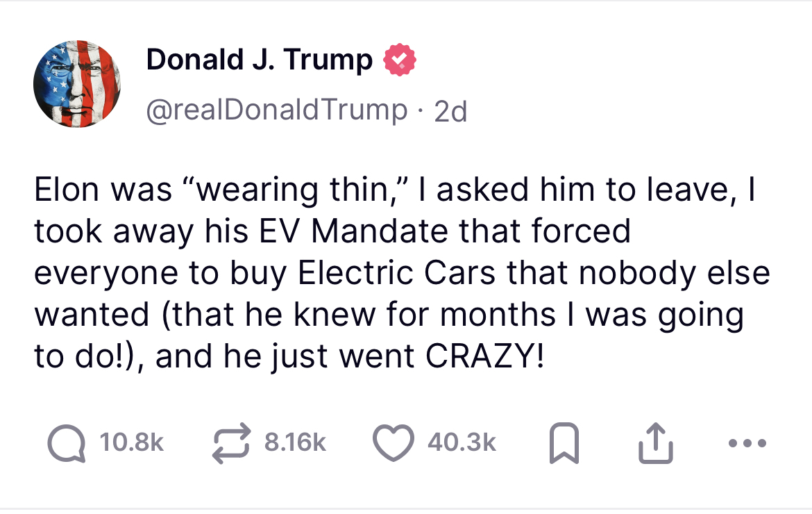Open the flag face-paint profile avatar
The image size is (812, 514).
click(77, 84)
